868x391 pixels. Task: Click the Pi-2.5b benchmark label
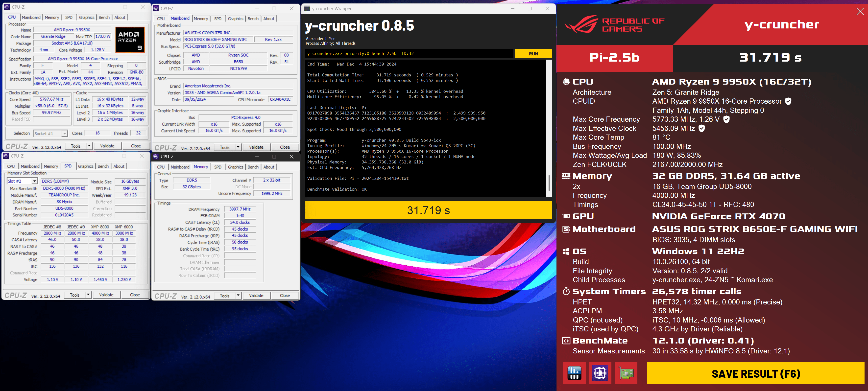(x=614, y=58)
